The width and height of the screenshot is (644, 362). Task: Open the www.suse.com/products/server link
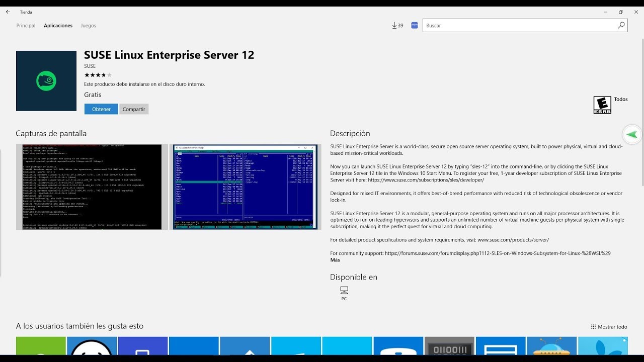tap(513, 240)
